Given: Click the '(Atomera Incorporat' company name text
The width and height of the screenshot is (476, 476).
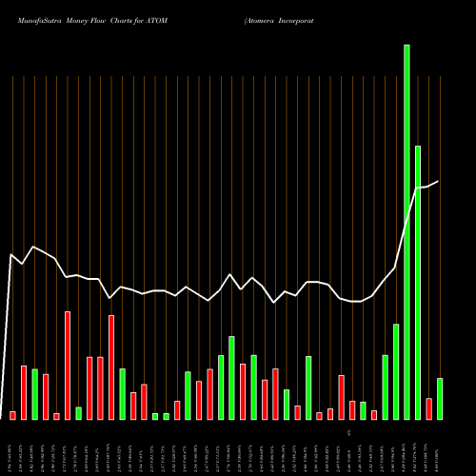Looking at the screenshot, I should 279,21.
